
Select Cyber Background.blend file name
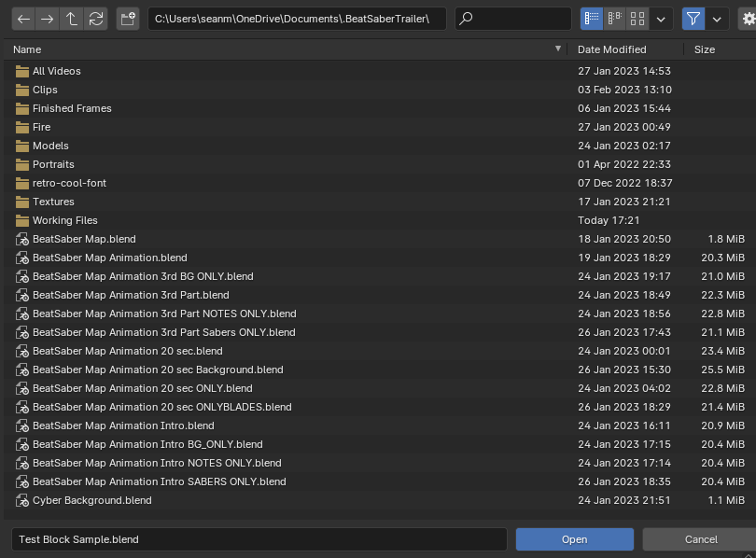[92, 500]
